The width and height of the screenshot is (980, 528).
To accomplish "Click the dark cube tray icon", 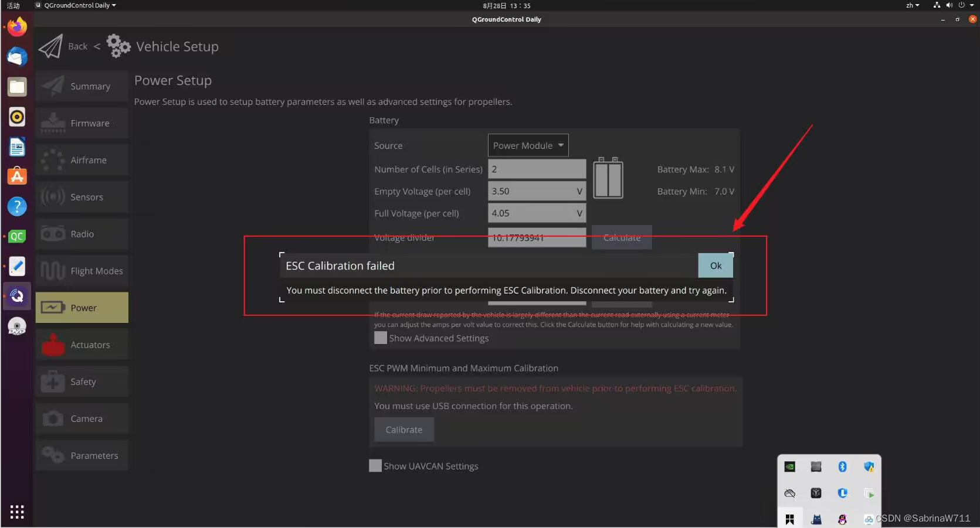I will [x=816, y=493].
